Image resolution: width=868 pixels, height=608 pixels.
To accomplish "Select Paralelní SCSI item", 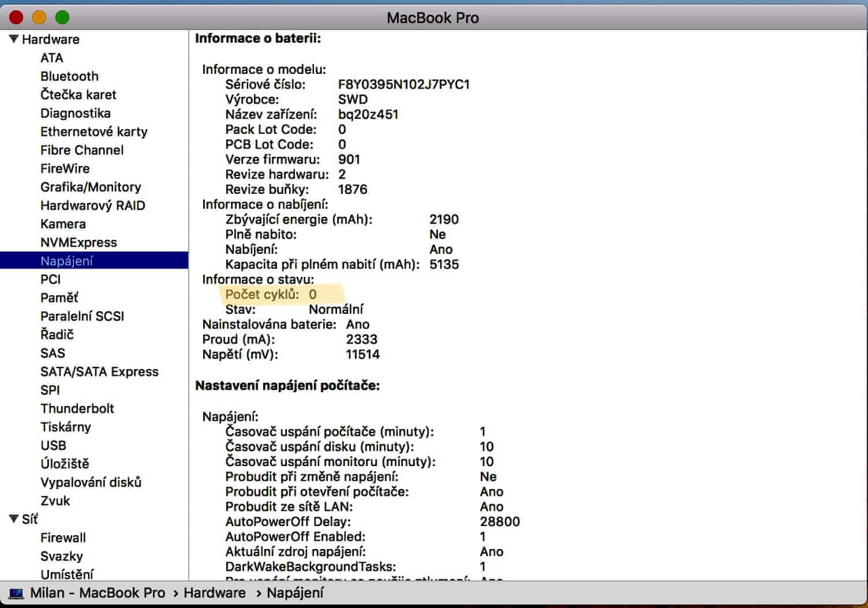I will [x=83, y=316].
